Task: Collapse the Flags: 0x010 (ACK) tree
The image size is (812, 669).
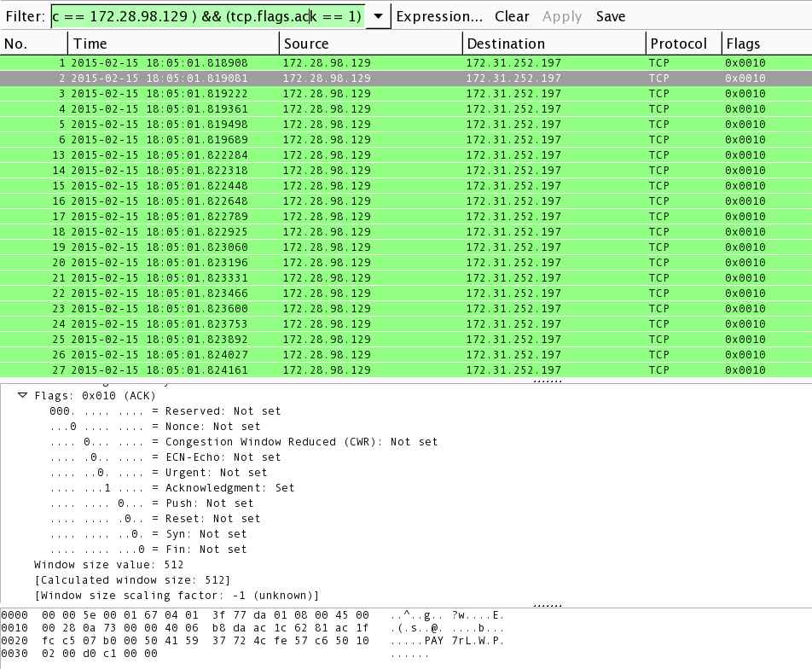Action: [22, 395]
